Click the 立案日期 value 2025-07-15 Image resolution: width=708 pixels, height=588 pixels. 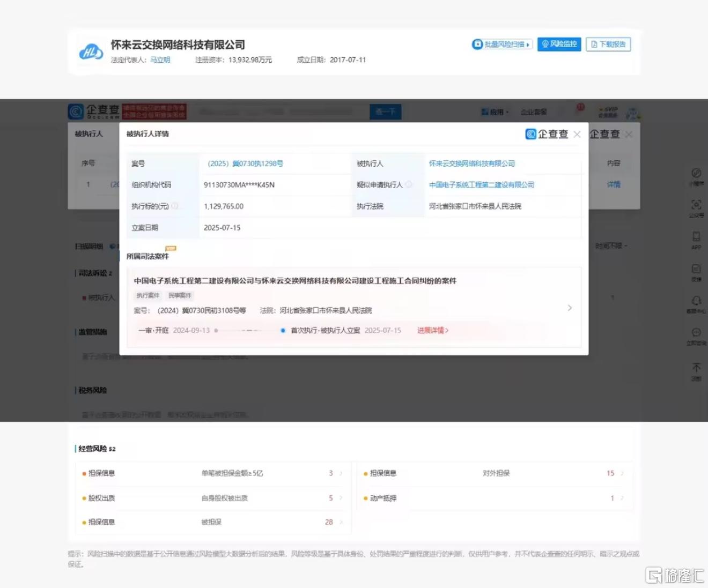222,228
